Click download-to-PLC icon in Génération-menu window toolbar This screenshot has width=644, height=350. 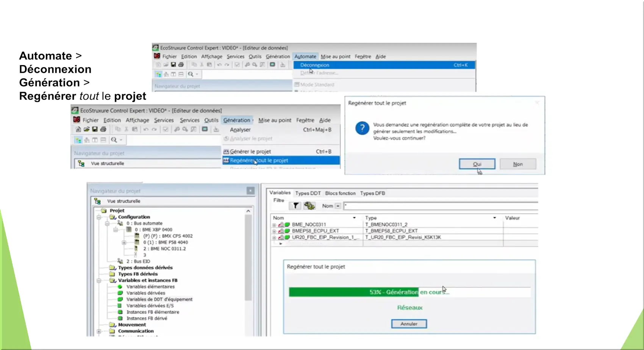[x=216, y=130]
